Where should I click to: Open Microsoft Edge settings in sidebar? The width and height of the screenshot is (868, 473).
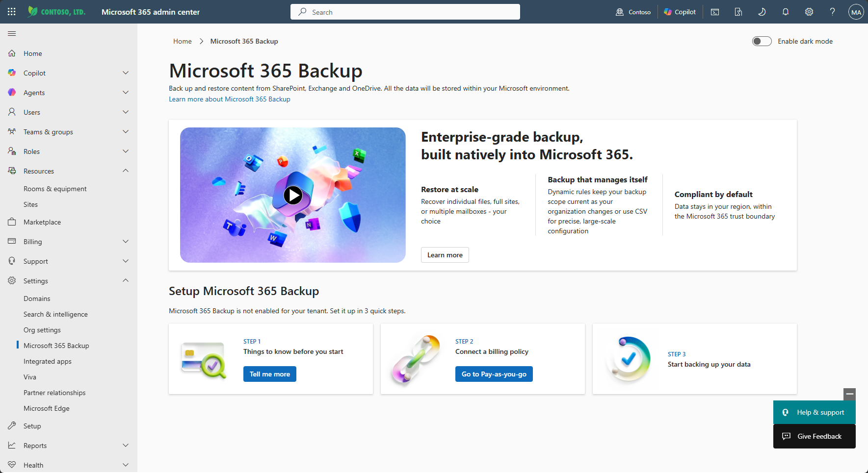[x=47, y=408]
